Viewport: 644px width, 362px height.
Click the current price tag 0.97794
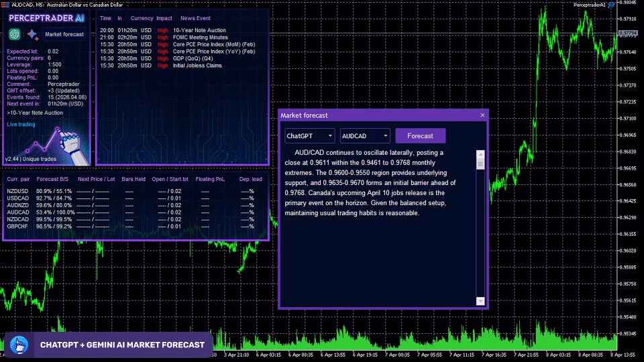tap(628, 34)
